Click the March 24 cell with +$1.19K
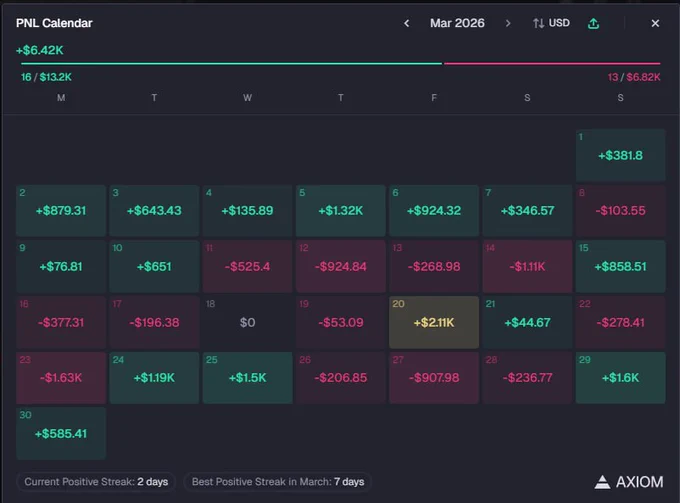Image resolution: width=680 pixels, height=503 pixels. click(x=154, y=378)
